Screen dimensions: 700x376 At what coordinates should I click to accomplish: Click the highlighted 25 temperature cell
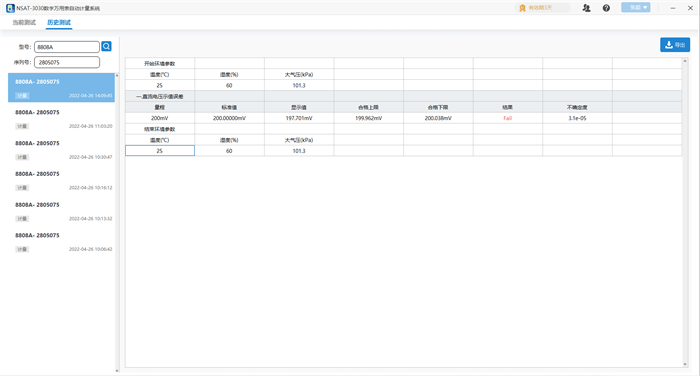tap(160, 151)
